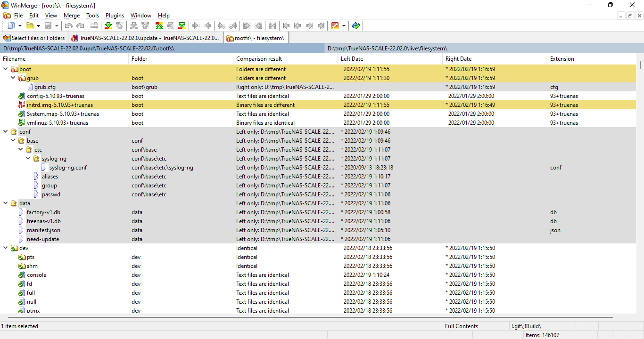Select the manifest.json file row
Viewport: 644px width, 339px height.
click(x=318, y=230)
